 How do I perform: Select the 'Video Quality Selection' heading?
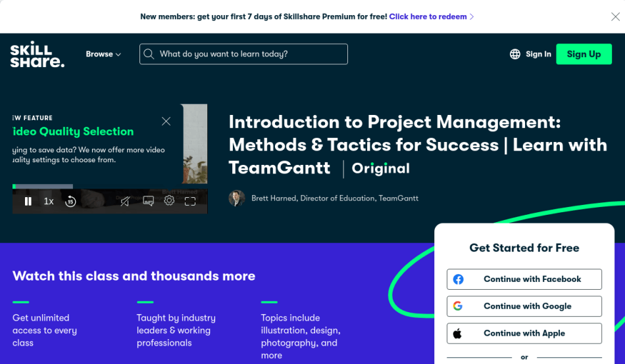(73, 131)
